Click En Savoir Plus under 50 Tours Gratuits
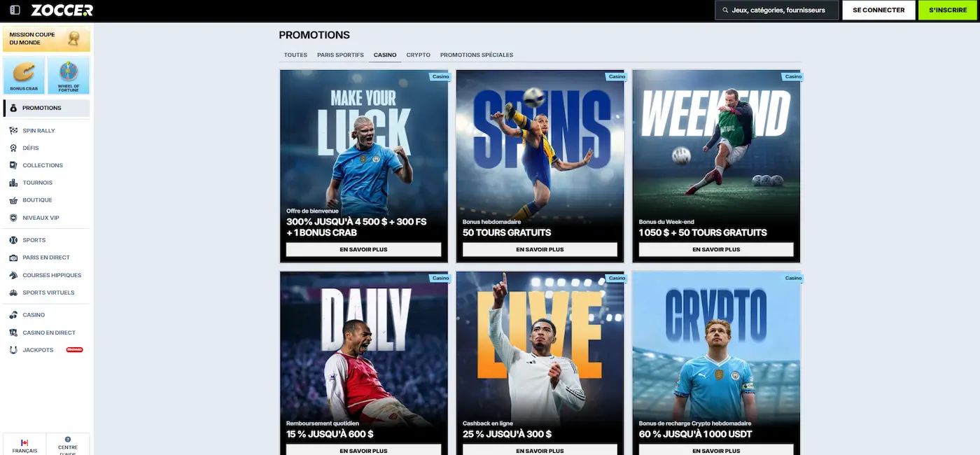 point(540,249)
